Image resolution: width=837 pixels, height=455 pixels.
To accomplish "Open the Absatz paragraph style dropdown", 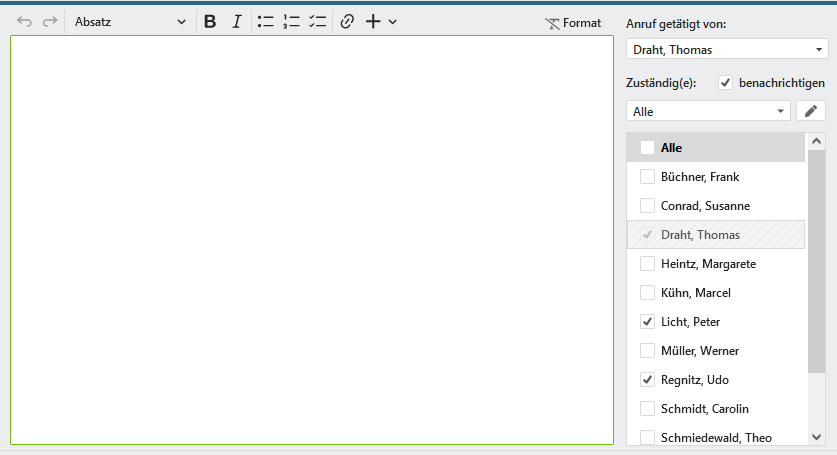I will 130,21.
